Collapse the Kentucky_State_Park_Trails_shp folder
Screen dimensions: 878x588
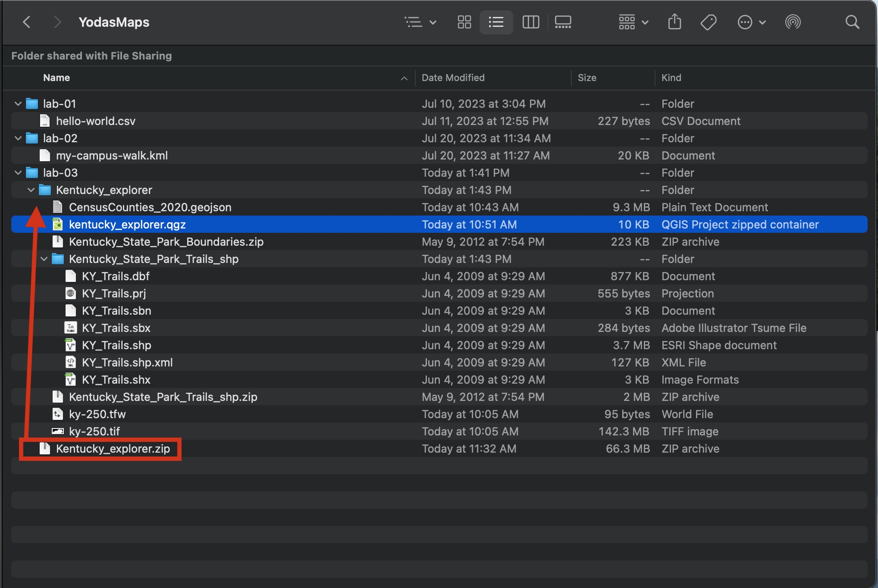[44, 259]
